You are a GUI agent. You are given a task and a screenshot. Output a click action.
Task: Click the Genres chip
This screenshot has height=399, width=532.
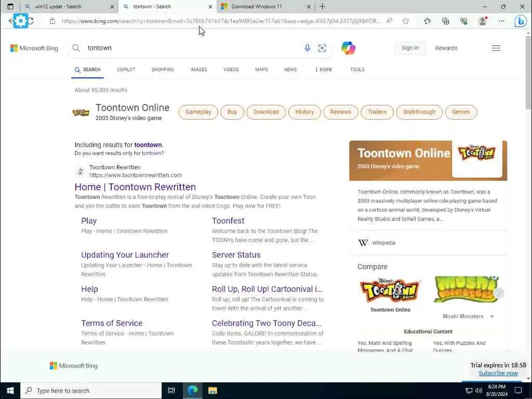461,112
